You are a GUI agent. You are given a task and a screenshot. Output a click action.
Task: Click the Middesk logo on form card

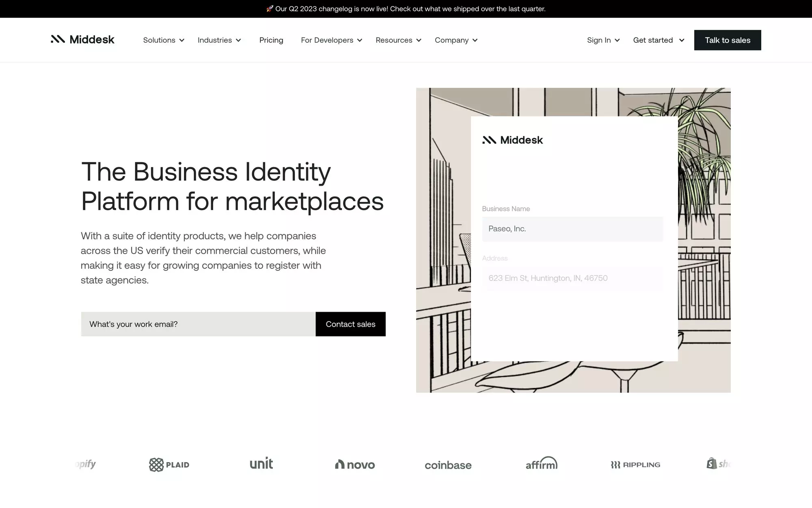(512, 140)
